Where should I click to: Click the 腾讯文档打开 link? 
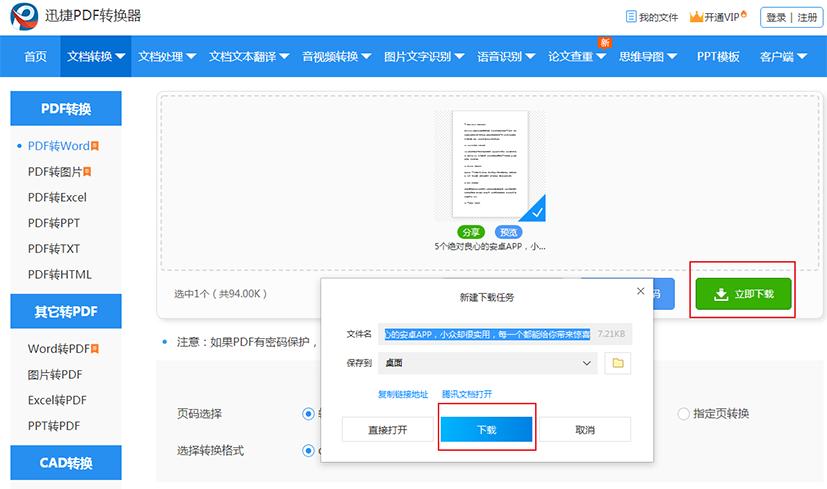point(467,394)
